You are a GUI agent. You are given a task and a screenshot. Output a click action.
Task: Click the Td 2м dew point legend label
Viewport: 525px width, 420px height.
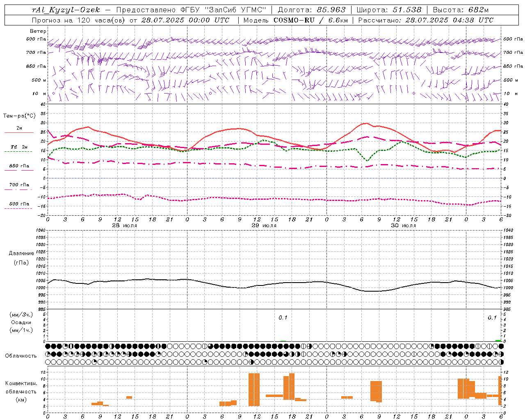click(19, 147)
